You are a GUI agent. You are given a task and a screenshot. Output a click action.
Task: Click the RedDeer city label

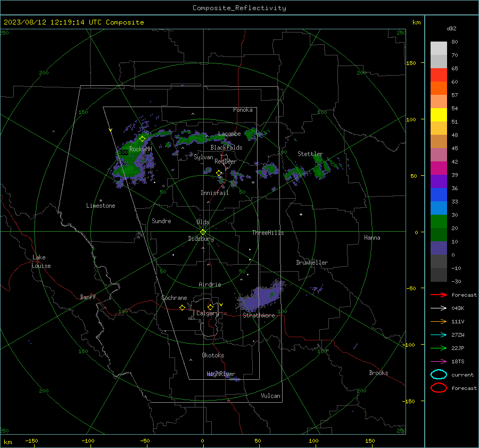coord(226,161)
